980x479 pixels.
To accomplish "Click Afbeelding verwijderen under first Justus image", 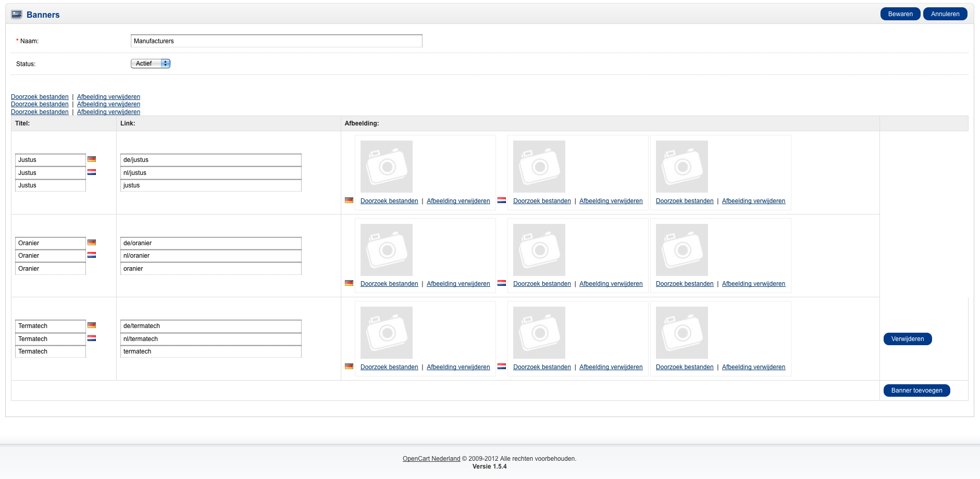I will pyautogui.click(x=458, y=201).
